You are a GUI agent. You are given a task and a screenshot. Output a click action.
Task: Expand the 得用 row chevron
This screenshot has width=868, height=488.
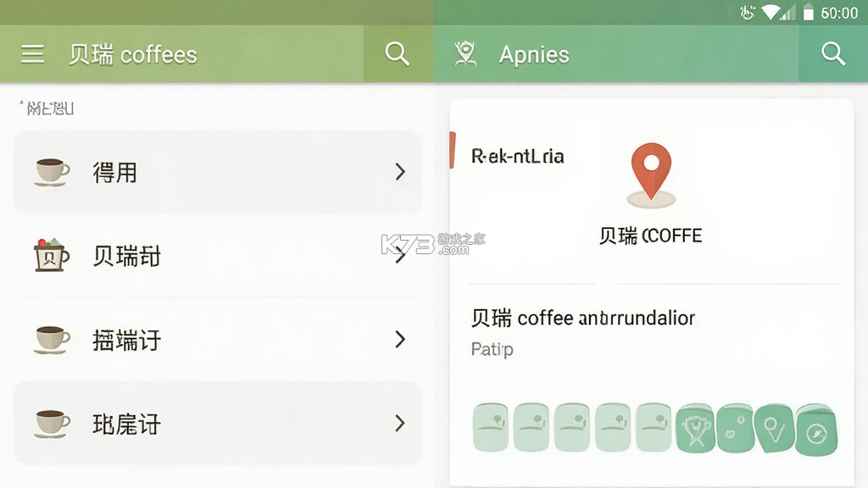pyautogui.click(x=400, y=172)
